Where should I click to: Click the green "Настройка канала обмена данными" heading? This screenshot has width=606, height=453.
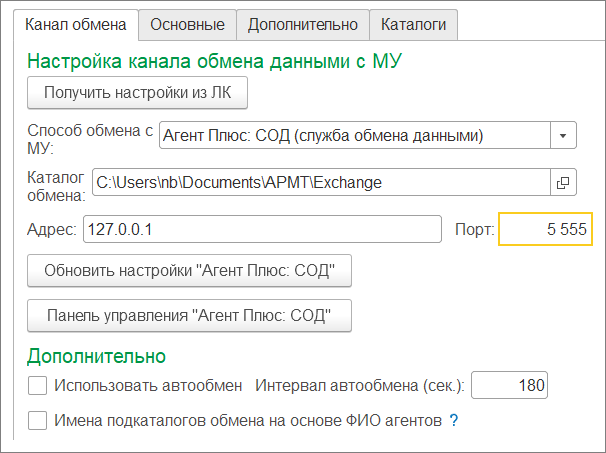tap(214, 61)
